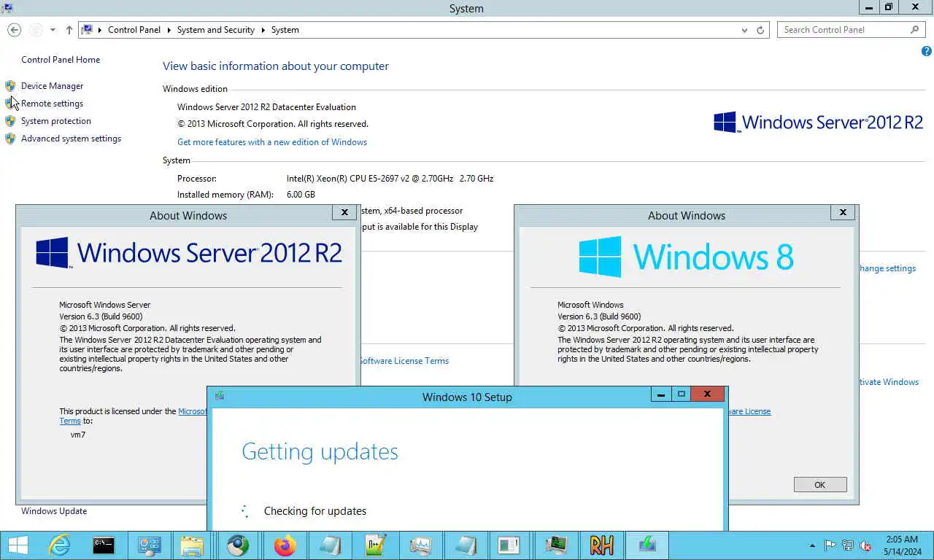Click Terms link in Server About dialog

70,421
